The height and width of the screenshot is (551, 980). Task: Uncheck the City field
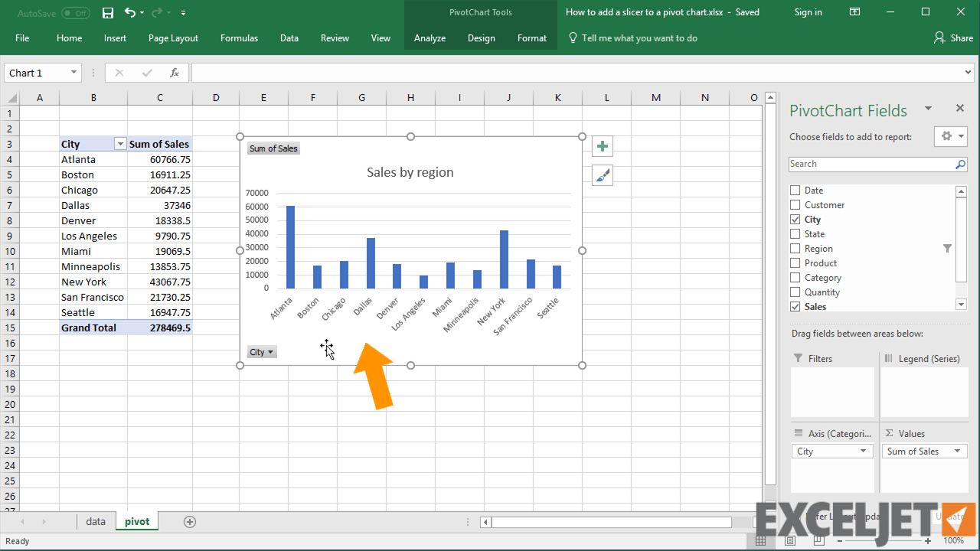795,219
